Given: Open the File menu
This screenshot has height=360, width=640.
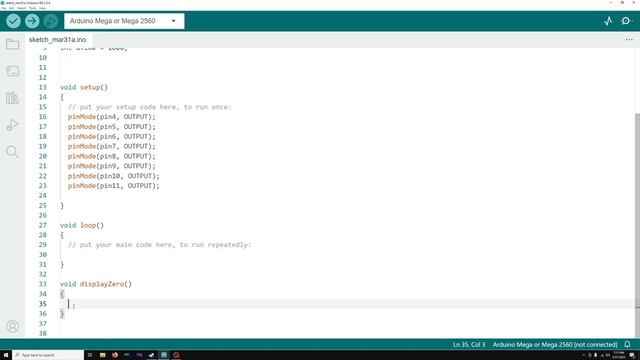Looking at the screenshot, I should point(4,8).
